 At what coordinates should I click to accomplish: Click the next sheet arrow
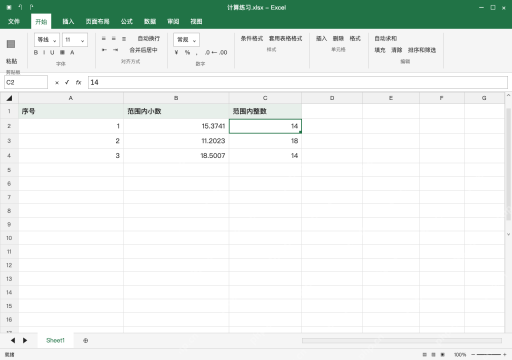point(25,340)
